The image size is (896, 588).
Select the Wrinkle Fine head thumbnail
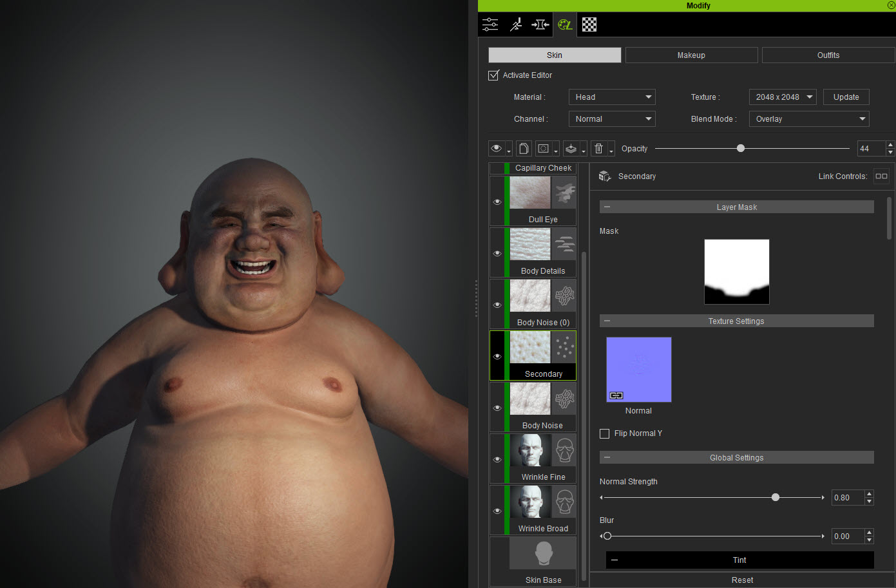[530, 450]
